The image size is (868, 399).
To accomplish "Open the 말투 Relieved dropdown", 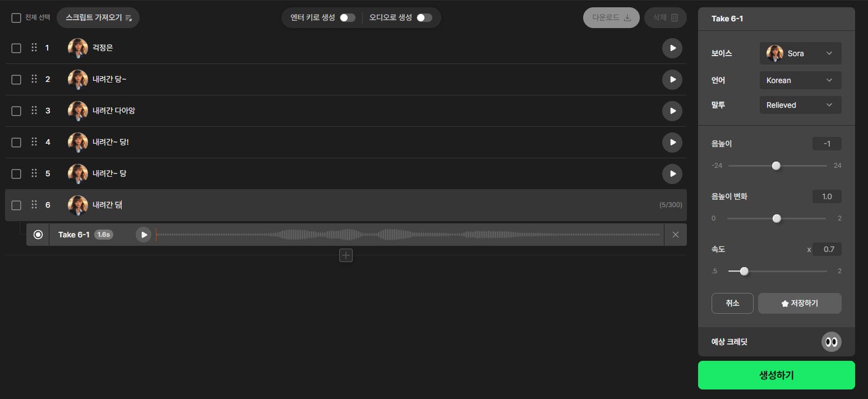I will point(800,105).
